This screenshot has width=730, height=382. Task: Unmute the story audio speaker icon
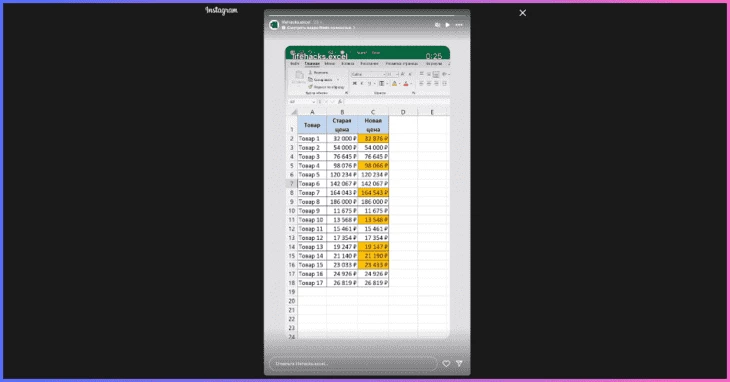point(437,25)
